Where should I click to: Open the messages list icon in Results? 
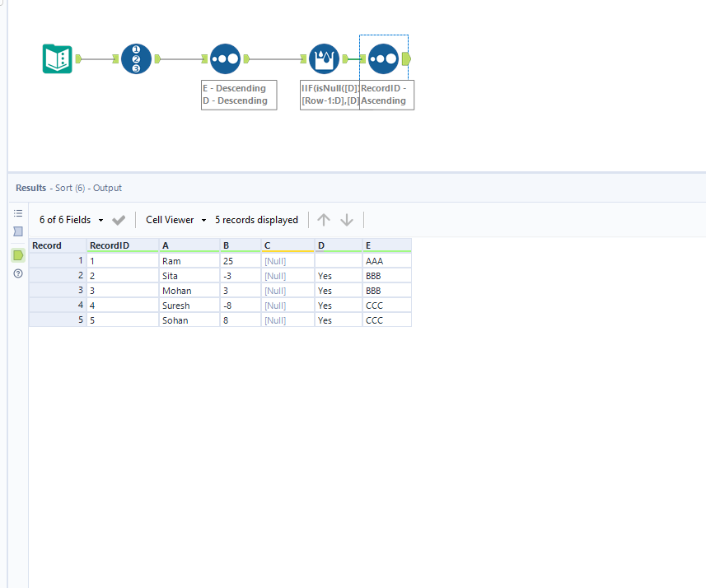(x=18, y=213)
